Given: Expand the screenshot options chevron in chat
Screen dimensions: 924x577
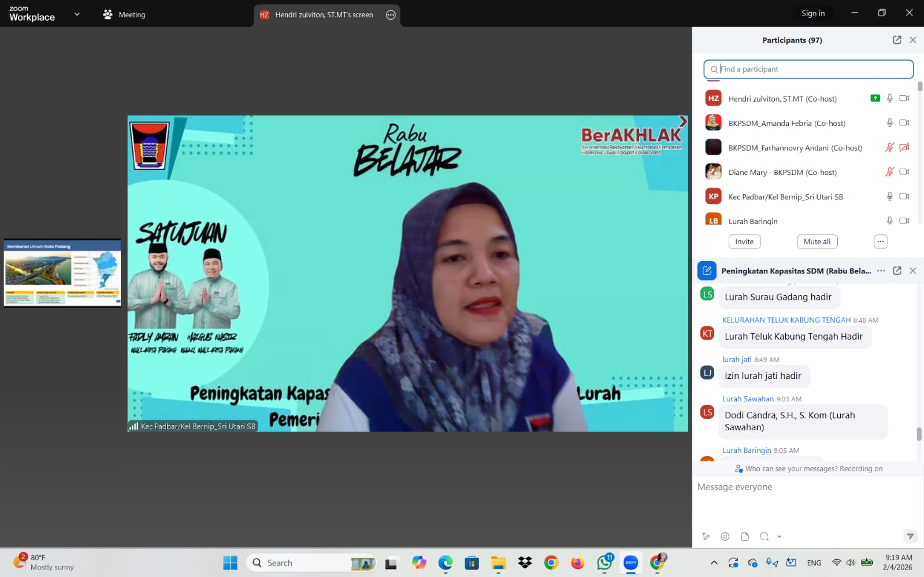Looking at the screenshot, I should coord(780,537).
